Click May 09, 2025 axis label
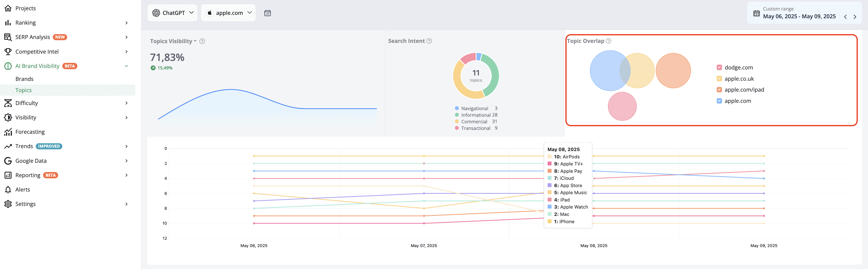 click(764, 246)
